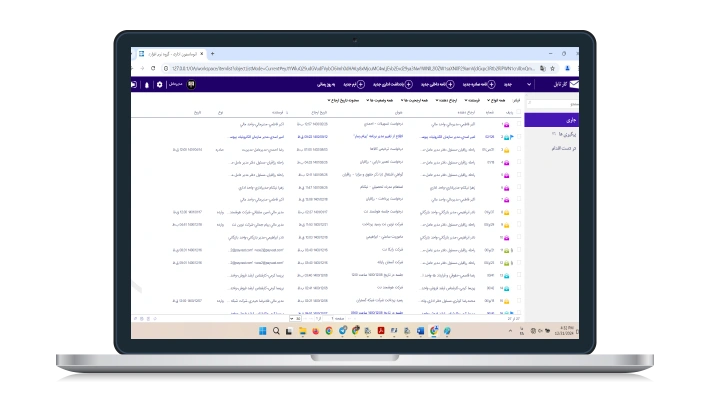Tick the select-all checkbox in table header
This screenshot has height=411, width=709.
click(518, 112)
